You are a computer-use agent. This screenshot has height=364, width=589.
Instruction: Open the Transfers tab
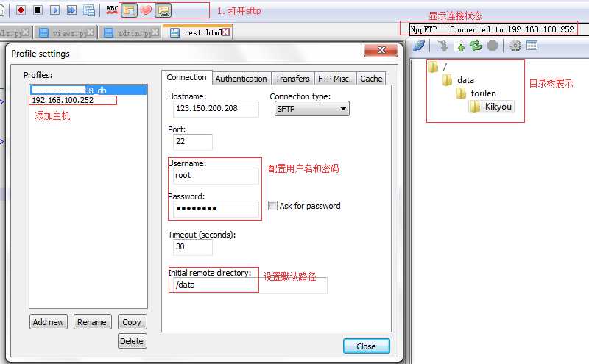(x=292, y=79)
